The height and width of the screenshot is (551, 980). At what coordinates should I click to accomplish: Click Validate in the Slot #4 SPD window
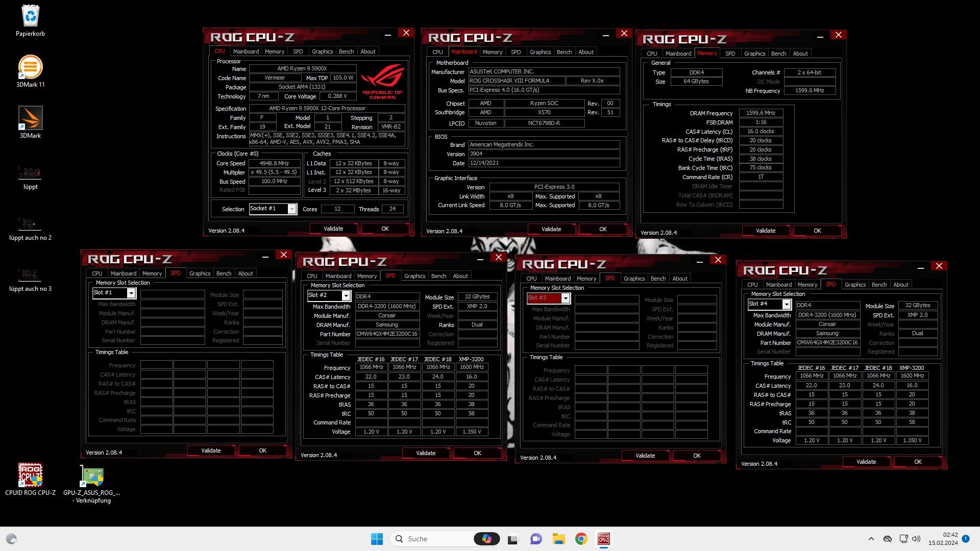866,462
